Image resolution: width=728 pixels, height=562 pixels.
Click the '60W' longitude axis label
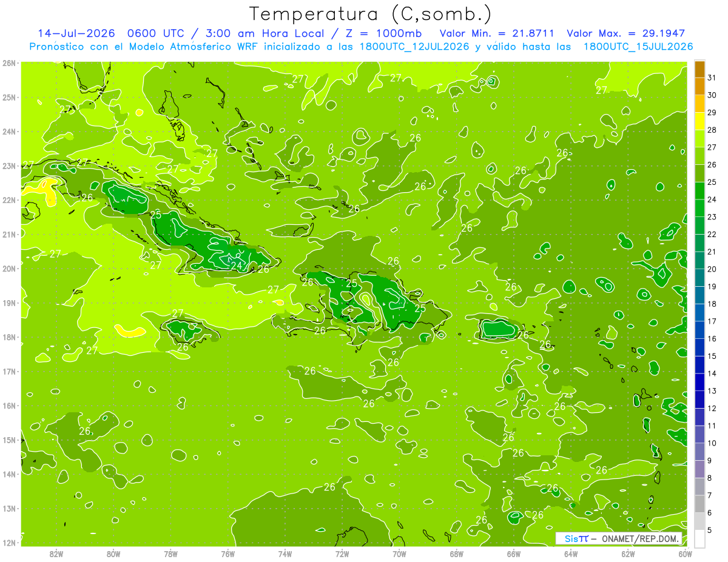click(686, 554)
